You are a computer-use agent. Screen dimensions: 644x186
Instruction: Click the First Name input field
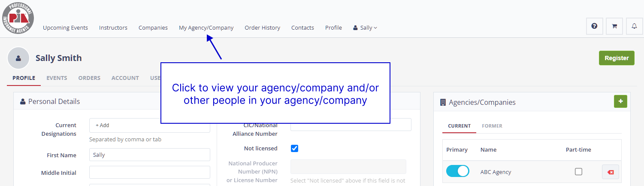(x=149, y=155)
